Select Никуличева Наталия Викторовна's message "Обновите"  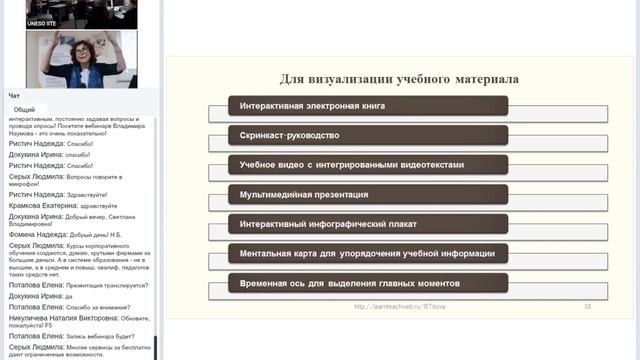pyautogui.click(x=80, y=322)
